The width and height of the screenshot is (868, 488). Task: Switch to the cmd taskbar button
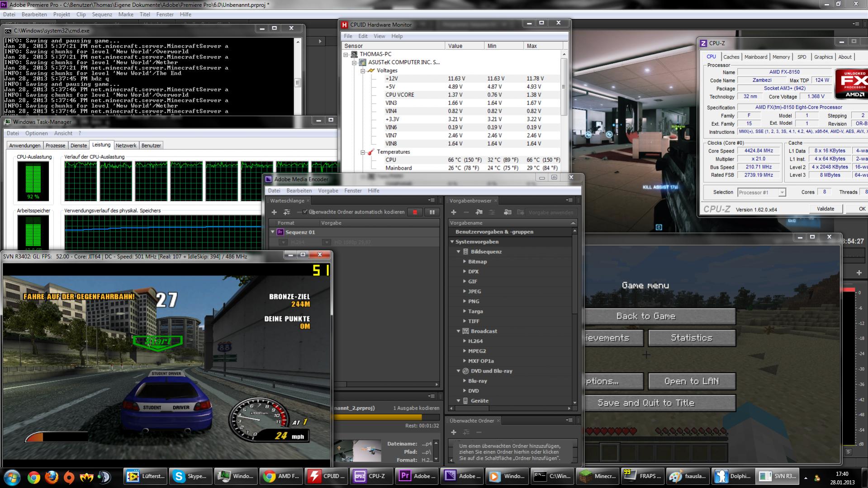pos(553,476)
